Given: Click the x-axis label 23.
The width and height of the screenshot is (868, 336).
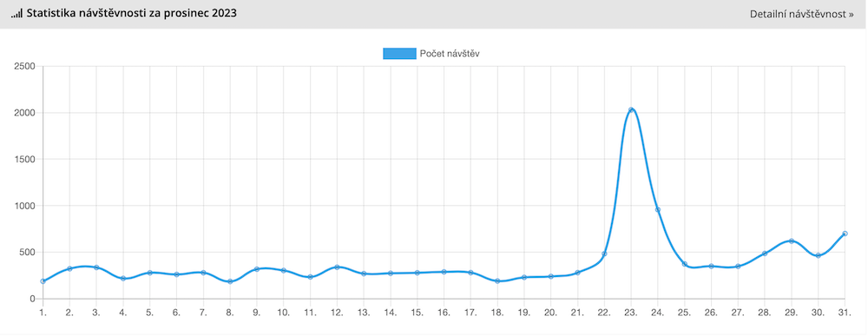Looking at the screenshot, I should tap(631, 313).
